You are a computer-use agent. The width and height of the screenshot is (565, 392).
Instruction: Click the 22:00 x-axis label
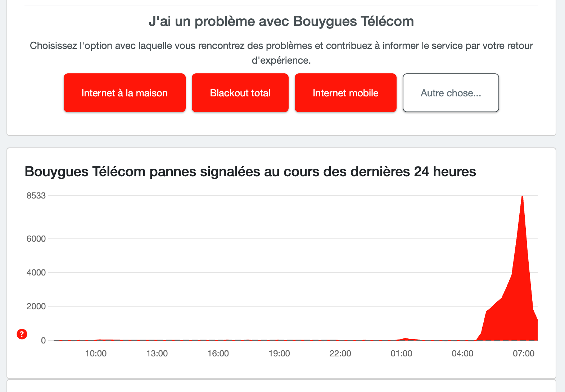pos(340,354)
